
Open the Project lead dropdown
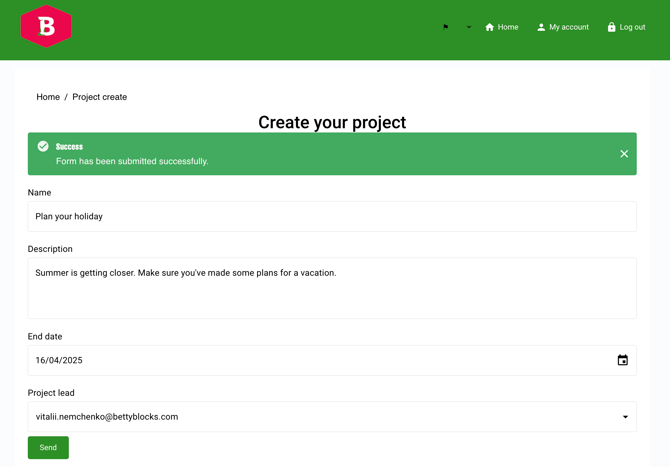click(x=332, y=417)
